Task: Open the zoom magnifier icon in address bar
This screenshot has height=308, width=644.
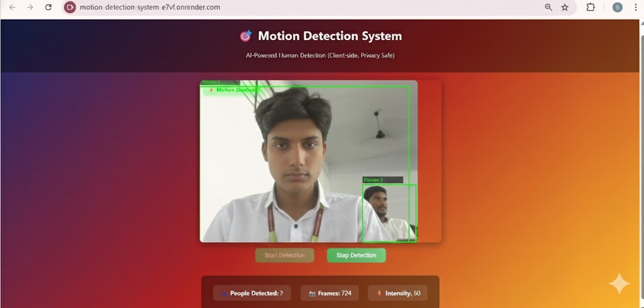Action: click(548, 8)
